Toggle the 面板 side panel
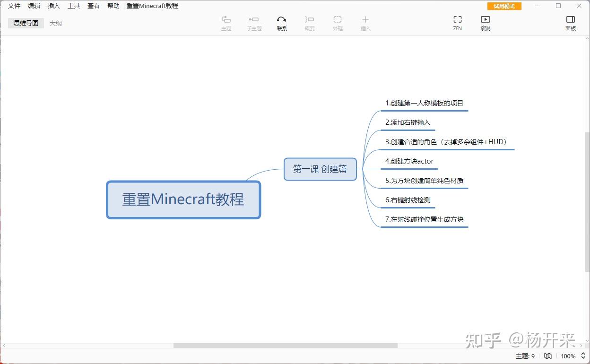The width and height of the screenshot is (590, 364). (570, 22)
